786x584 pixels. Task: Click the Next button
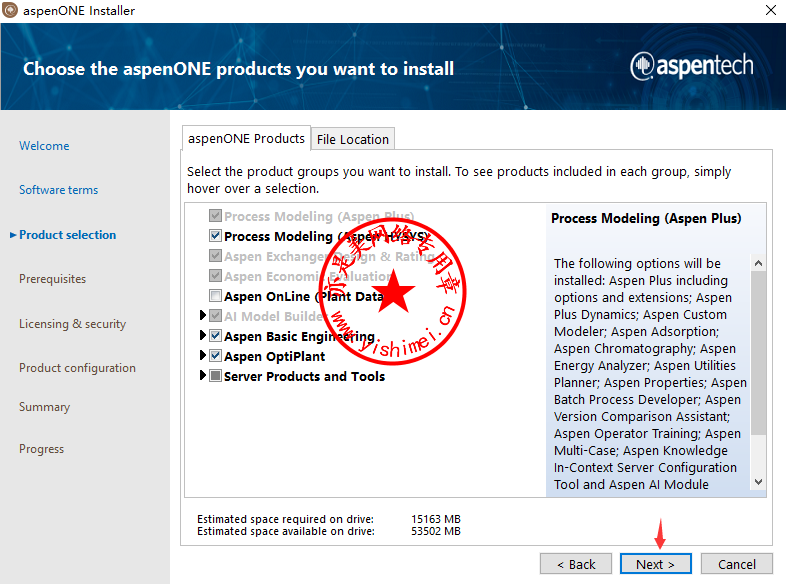(x=656, y=564)
